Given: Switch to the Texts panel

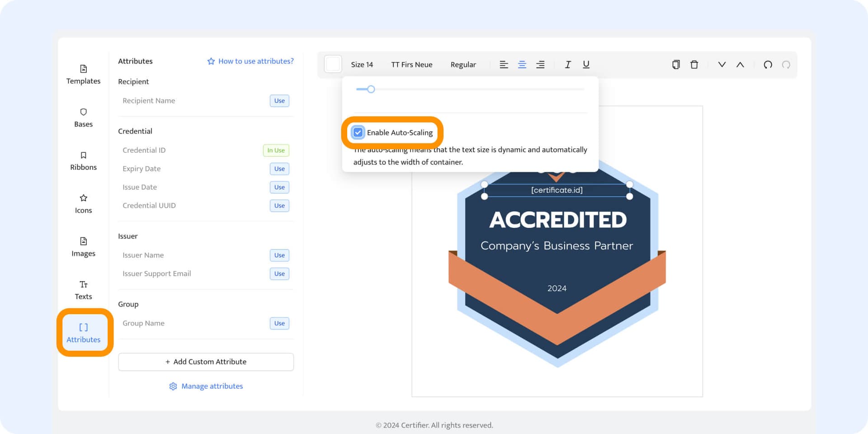Looking at the screenshot, I should point(83,289).
